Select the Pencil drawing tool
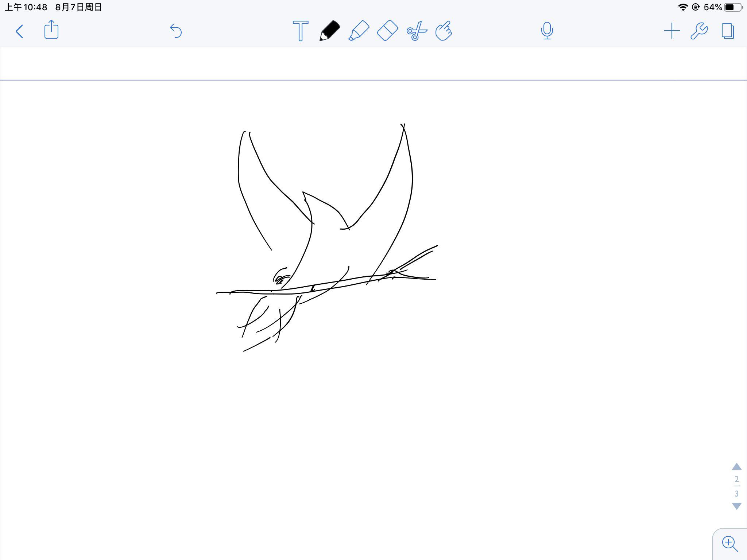747x560 pixels. click(x=329, y=31)
